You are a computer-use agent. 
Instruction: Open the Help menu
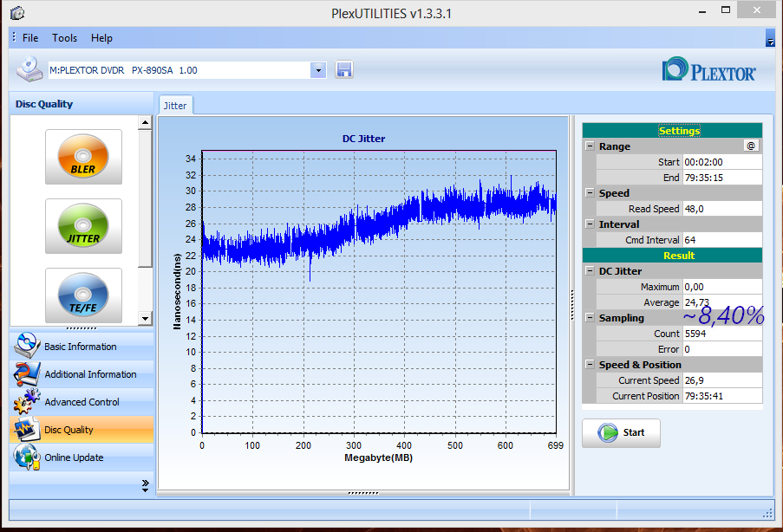101,38
